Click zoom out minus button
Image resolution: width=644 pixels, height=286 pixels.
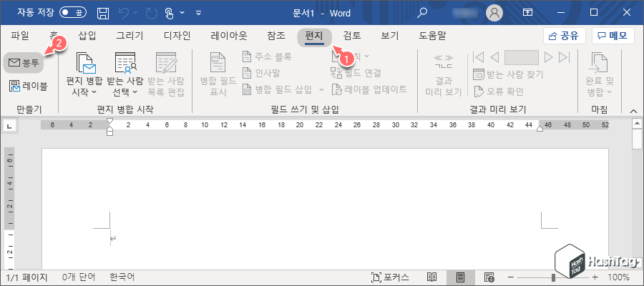[x=510, y=277]
